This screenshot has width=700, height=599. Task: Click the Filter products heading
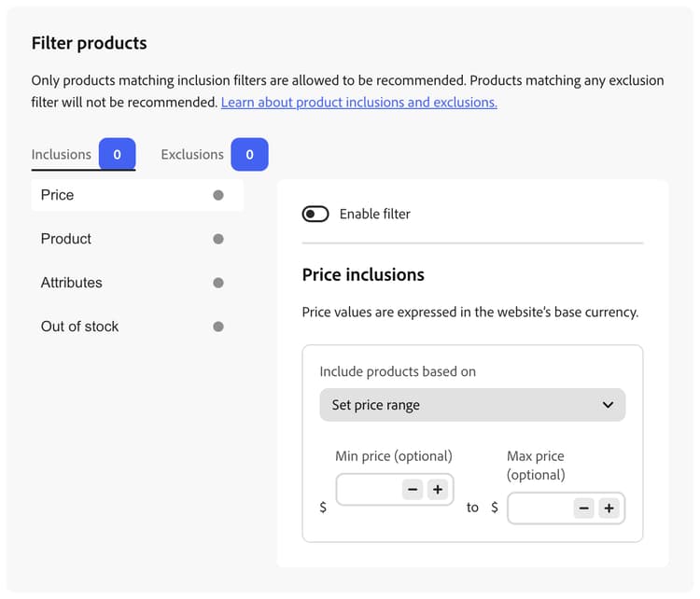point(89,43)
